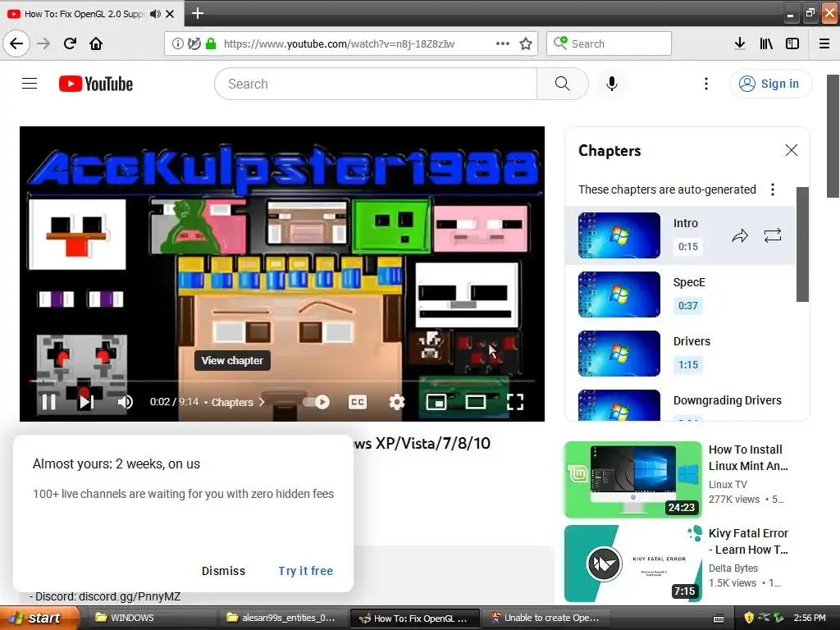Open the YouTube guide menu

point(30,84)
